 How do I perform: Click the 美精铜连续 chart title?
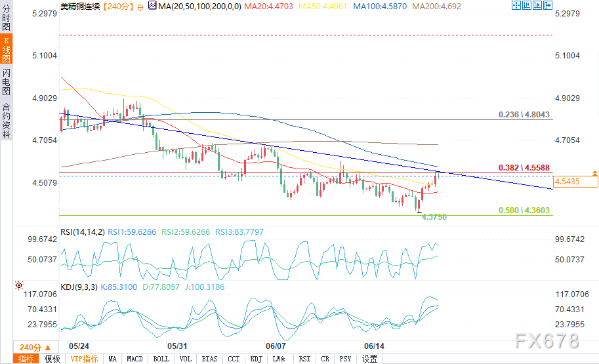pos(80,7)
